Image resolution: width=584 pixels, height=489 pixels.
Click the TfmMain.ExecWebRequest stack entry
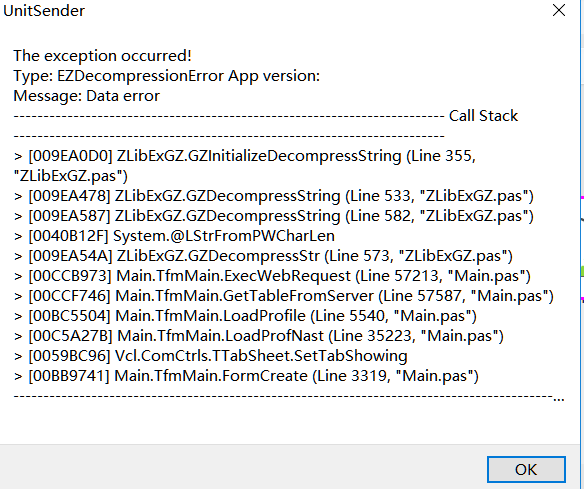pos(272,276)
